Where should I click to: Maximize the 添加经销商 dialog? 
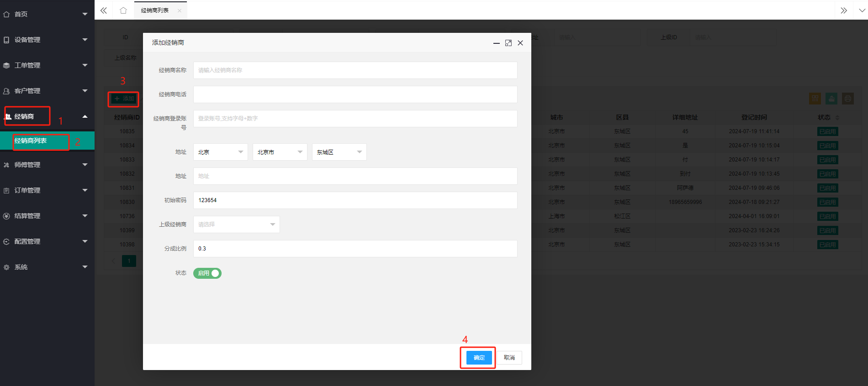508,43
